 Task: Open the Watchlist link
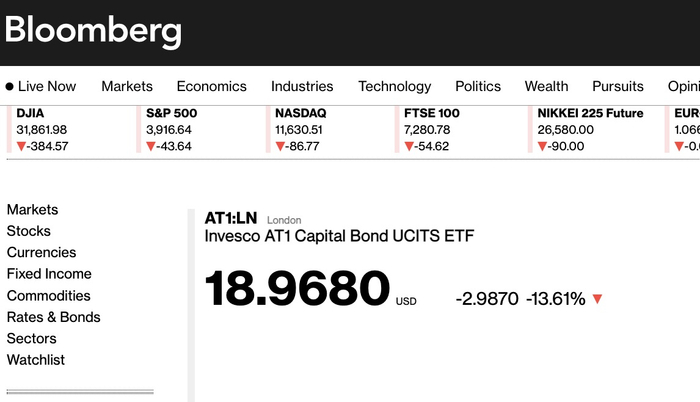tap(36, 360)
